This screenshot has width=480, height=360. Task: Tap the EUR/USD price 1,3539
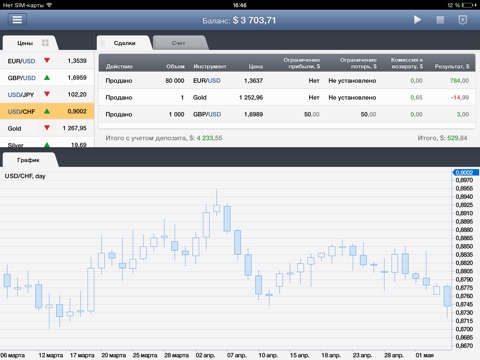[x=77, y=61]
